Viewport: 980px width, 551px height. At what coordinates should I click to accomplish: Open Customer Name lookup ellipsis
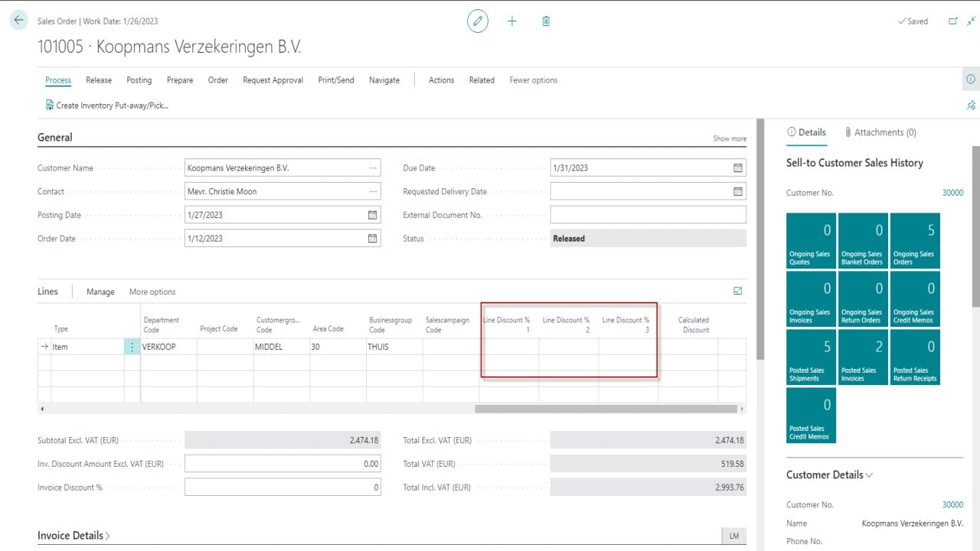[x=373, y=168]
